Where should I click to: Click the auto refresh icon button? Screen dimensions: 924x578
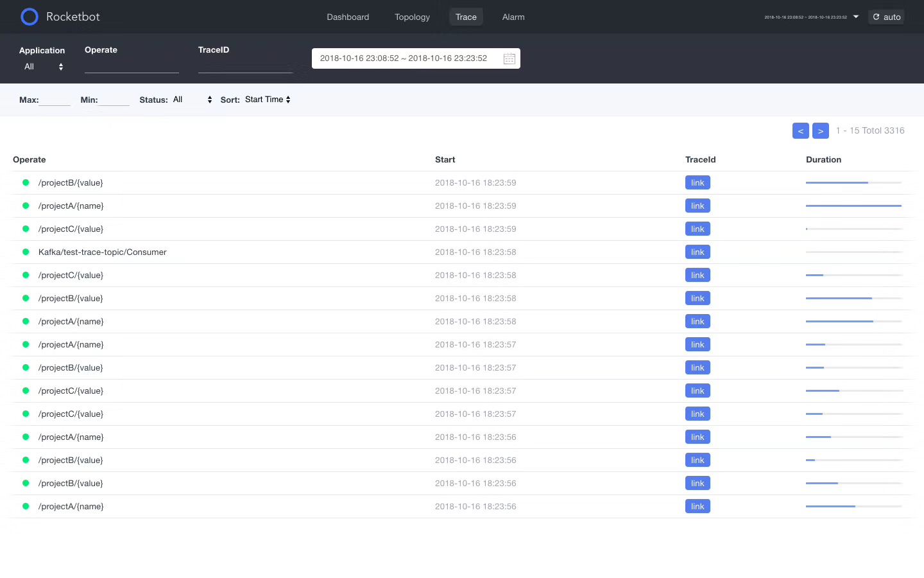[x=886, y=17]
